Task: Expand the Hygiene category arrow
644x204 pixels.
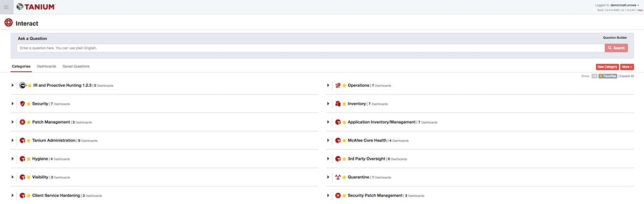Action: point(12,158)
